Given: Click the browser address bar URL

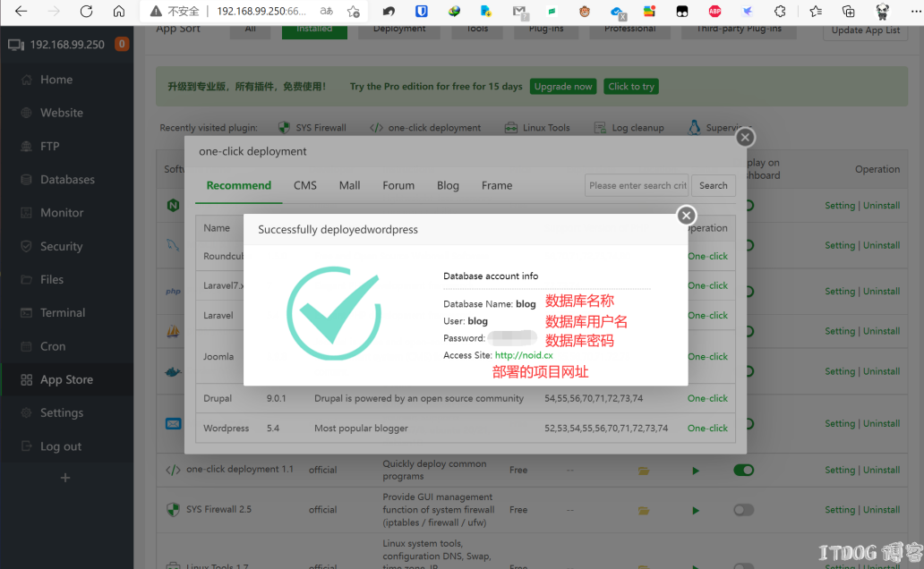Looking at the screenshot, I should coord(261,12).
